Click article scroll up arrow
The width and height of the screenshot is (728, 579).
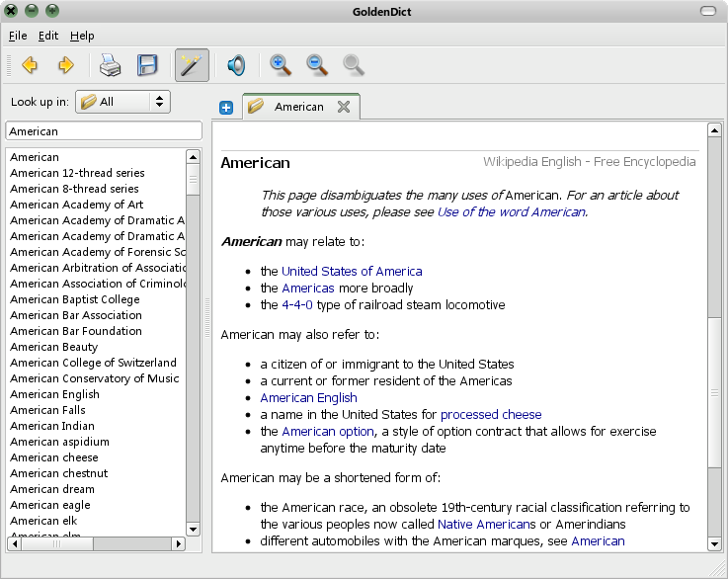point(714,130)
